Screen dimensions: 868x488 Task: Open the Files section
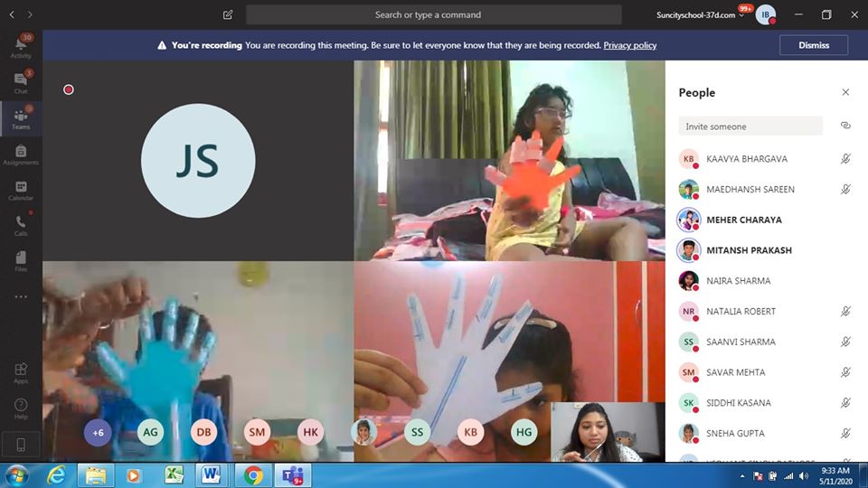point(21,260)
